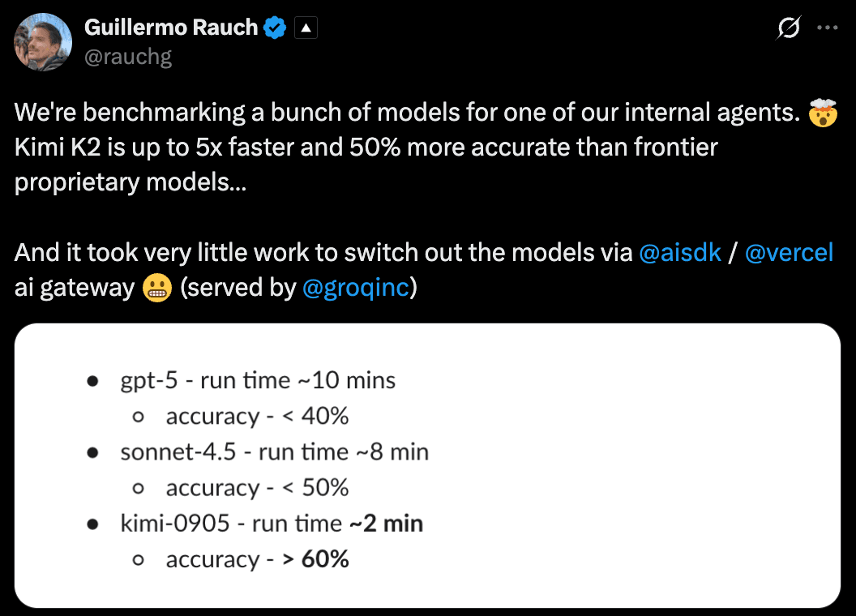The height and width of the screenshot is (616, 856).
Task: Click the "accuracy - < 50%" sub-bullet
Action: point(257,488)
